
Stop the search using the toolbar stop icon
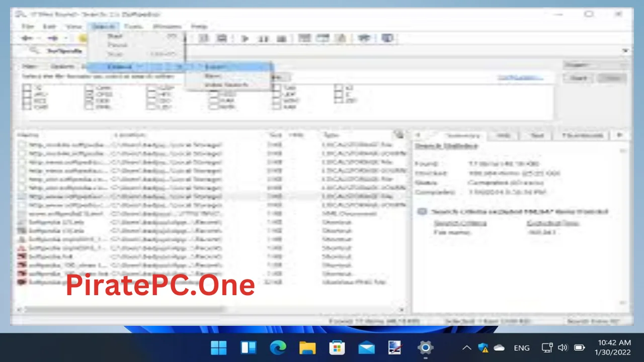point(281,39)
